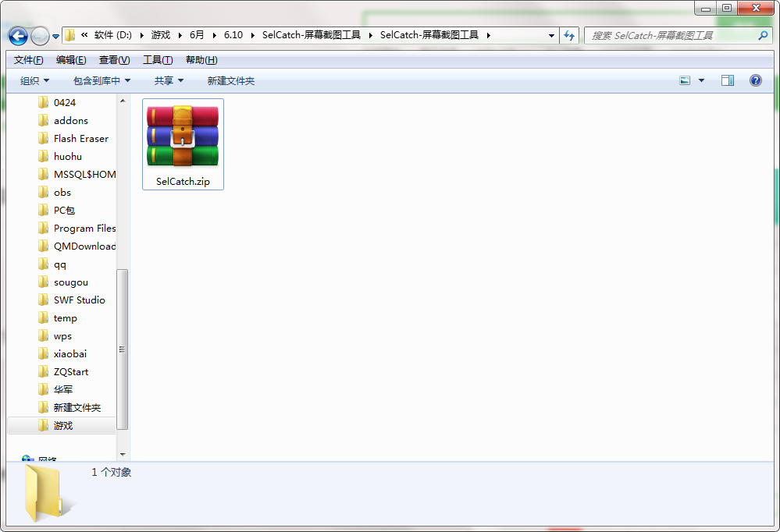Expand the 包含到库中 dropdown
Image resolution: width=780 pixels, height=532 pixels.
[x=102, y=80]
